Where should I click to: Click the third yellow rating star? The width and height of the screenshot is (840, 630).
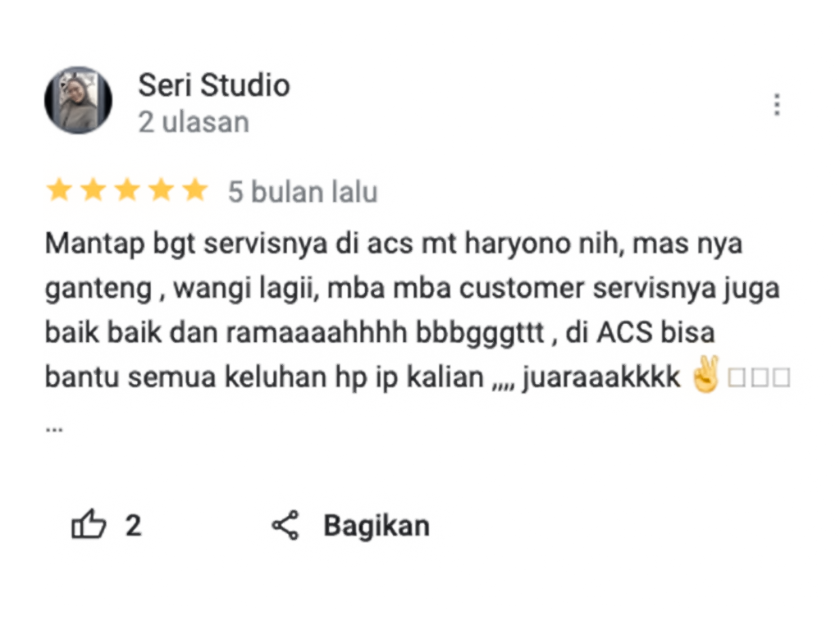127,190
